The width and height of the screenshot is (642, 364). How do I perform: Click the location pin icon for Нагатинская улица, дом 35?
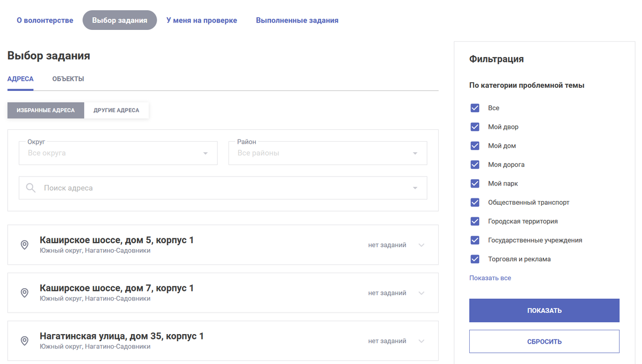click(x=25, y=340)
